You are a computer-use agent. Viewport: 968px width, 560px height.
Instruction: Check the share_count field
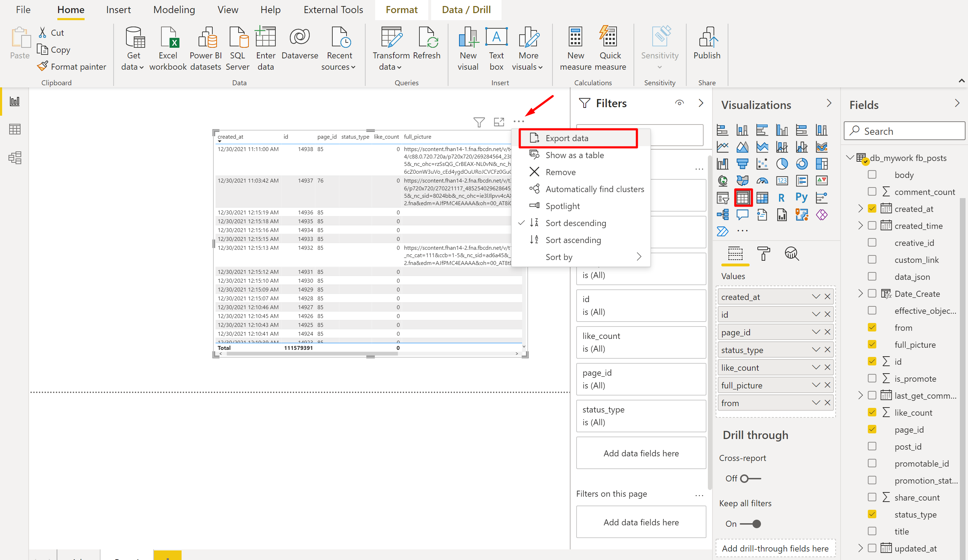[x=872, y=497]
